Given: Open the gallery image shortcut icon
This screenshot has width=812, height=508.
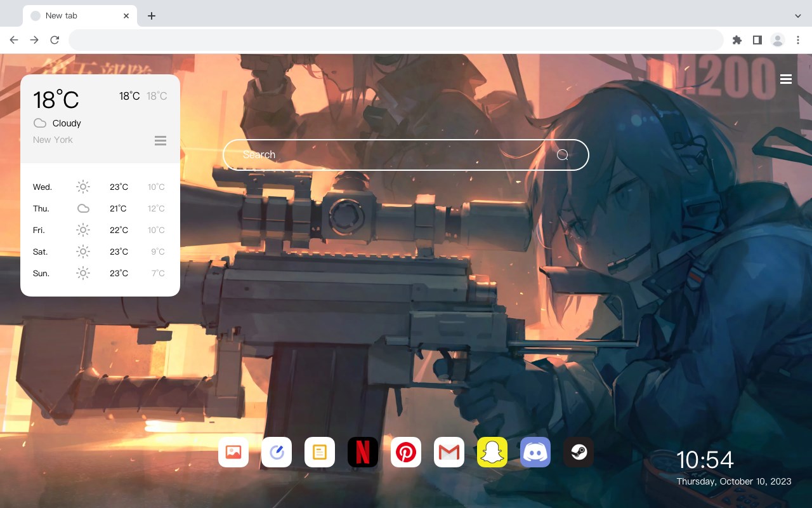Looking at the screenshot, I should (233, 452).
